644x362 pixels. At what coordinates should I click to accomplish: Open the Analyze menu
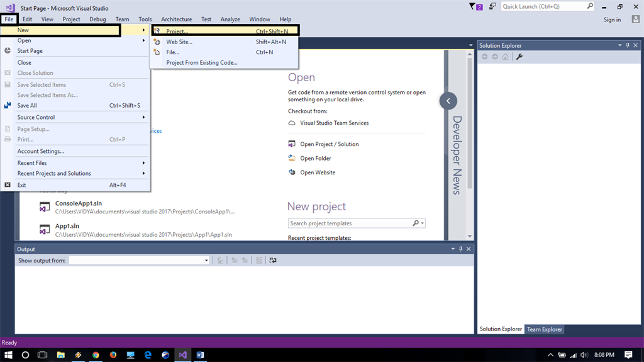230,20
